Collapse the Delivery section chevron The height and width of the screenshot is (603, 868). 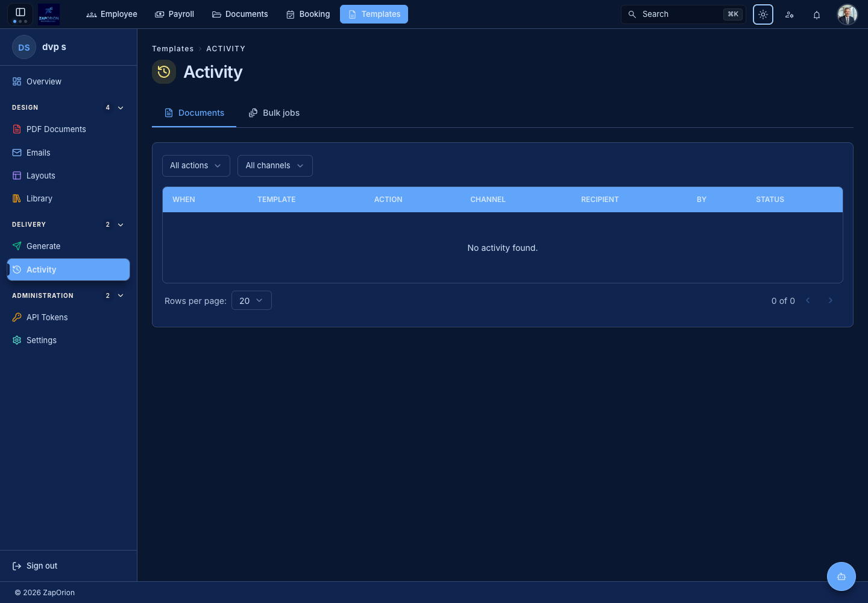(x=121, y=225)
